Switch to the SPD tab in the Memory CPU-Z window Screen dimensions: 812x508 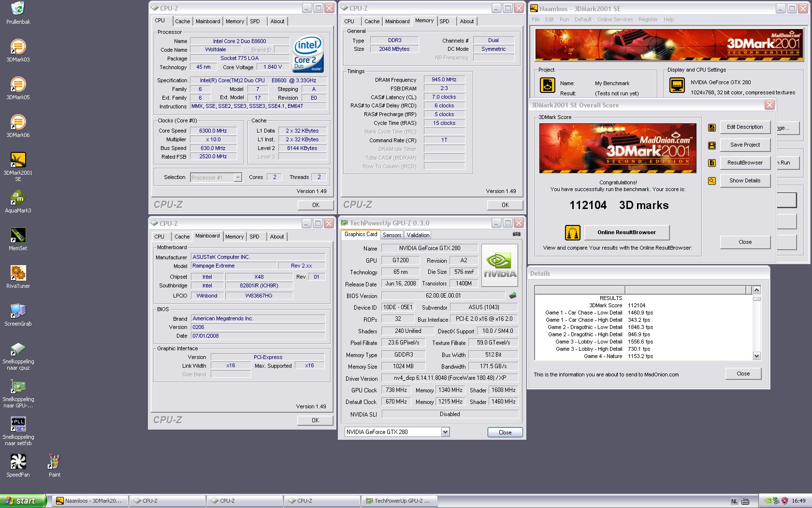(444, 21)
